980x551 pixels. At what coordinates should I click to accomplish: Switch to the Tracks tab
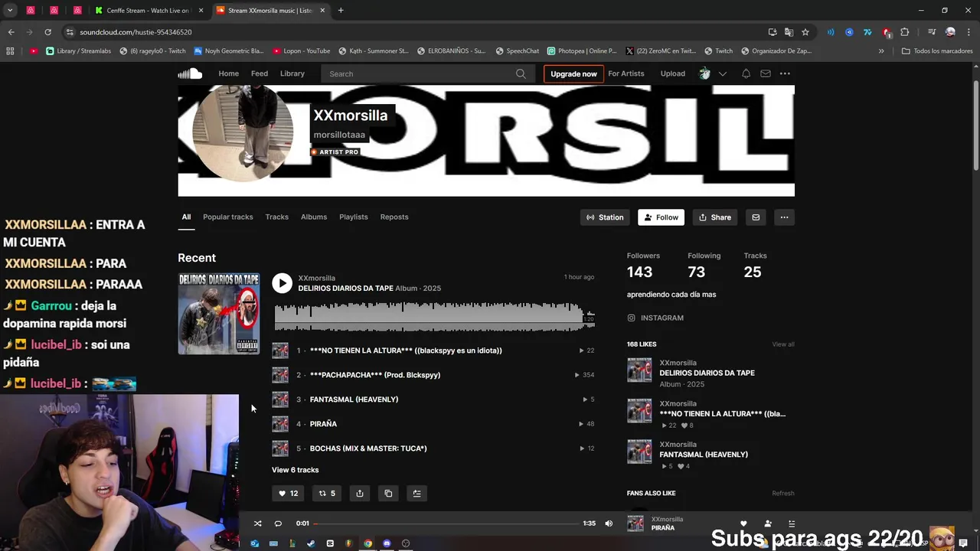coord(276,217)
